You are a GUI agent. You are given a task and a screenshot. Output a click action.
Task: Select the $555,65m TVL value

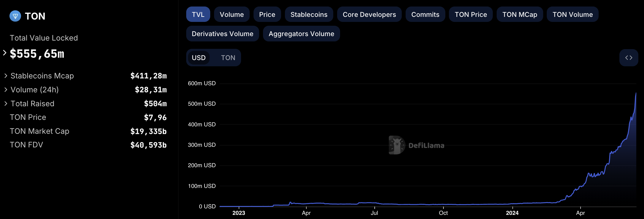[37, 54]
